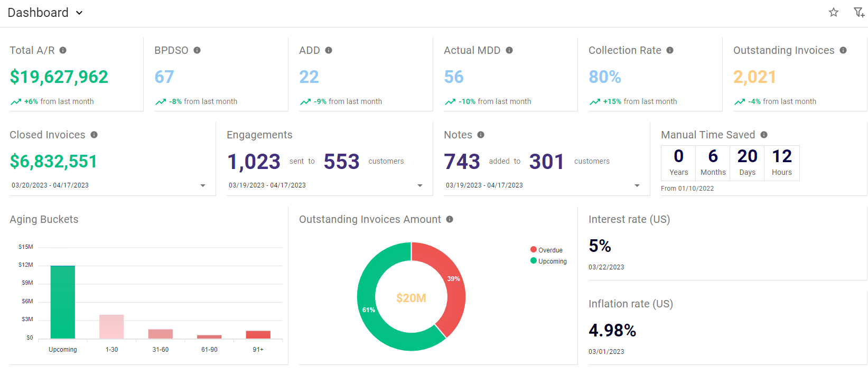This screenshot has height=375, width=868.
Task: Expand the Dashboard title dropdown
Action: click(79, 13)
